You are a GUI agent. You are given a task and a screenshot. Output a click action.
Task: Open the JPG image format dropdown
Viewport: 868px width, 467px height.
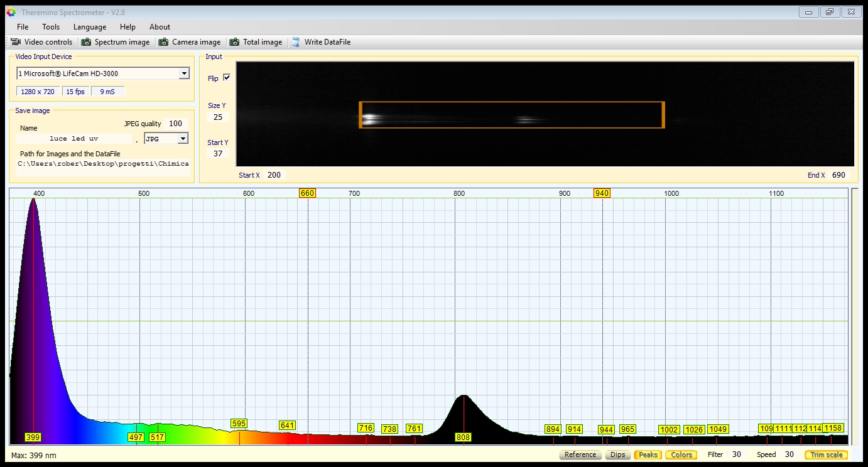pyautogui.click(x=183, y=139)
